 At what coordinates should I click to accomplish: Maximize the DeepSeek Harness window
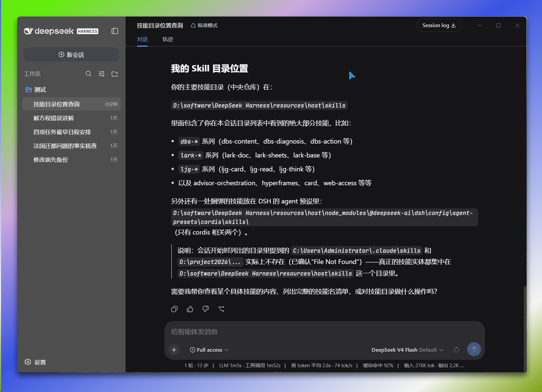tap(498, 25)
